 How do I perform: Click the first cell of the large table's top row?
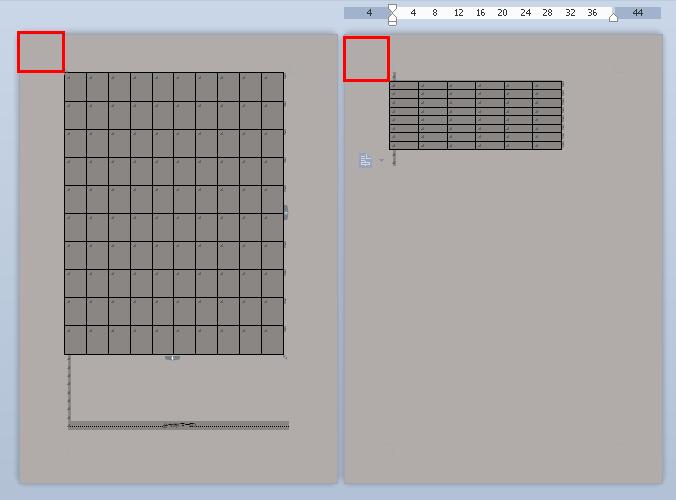[75, 87]
